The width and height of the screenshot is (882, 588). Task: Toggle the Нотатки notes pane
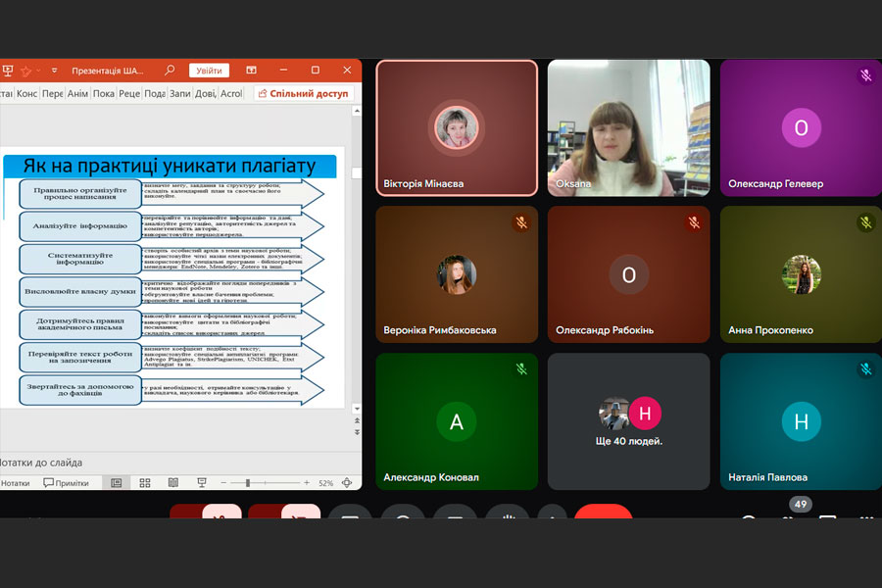pos(15,483)
